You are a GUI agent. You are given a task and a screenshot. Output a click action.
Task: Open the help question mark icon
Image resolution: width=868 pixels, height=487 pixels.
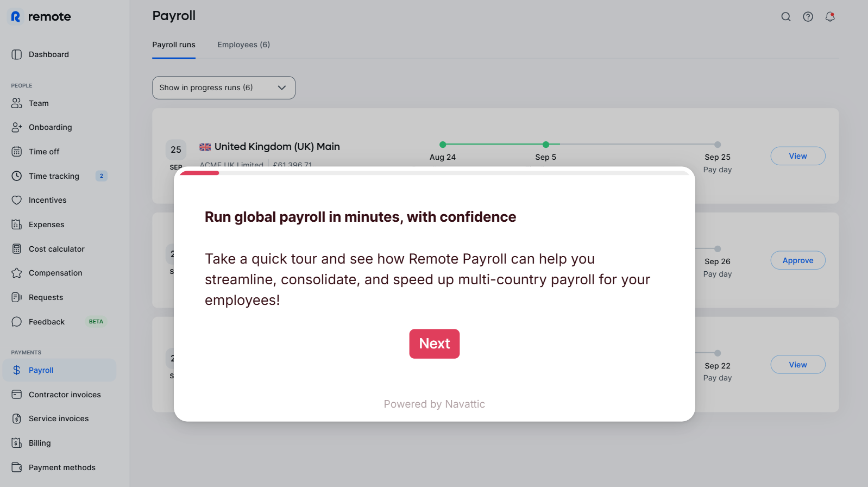pyautogui.click(x=808, y=17)
